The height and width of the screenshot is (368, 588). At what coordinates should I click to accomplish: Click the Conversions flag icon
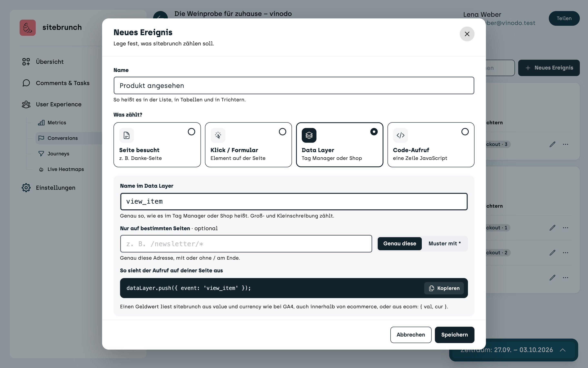click(x=41, y=138)
